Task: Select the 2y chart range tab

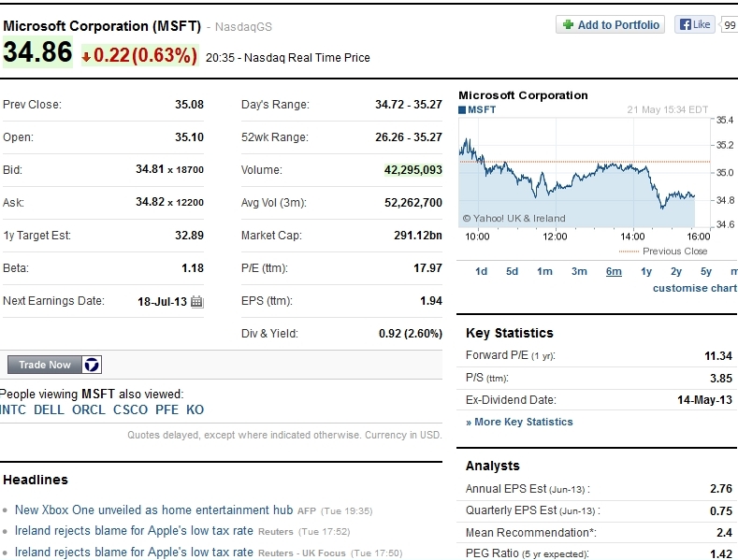Action: (x=676, y=271)
